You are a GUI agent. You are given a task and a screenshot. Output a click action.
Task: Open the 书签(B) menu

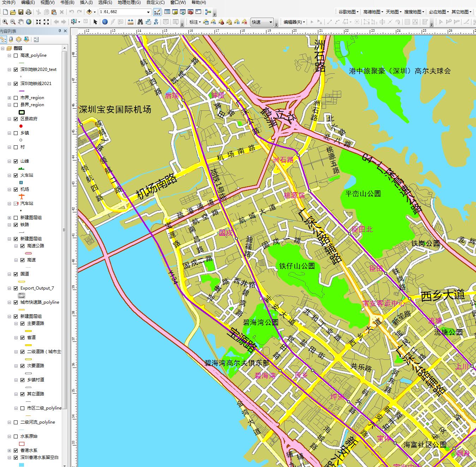pyautogui.click(x=67, y=2)
